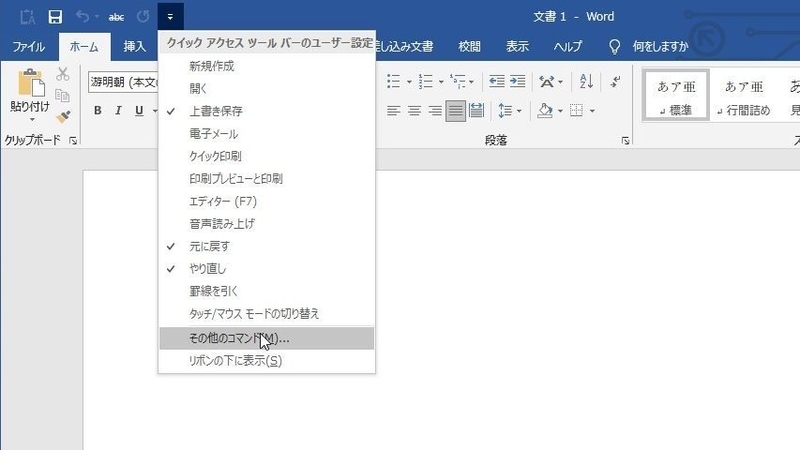
Task: Select the Format Painter brush icon
Action: point(63,117)
